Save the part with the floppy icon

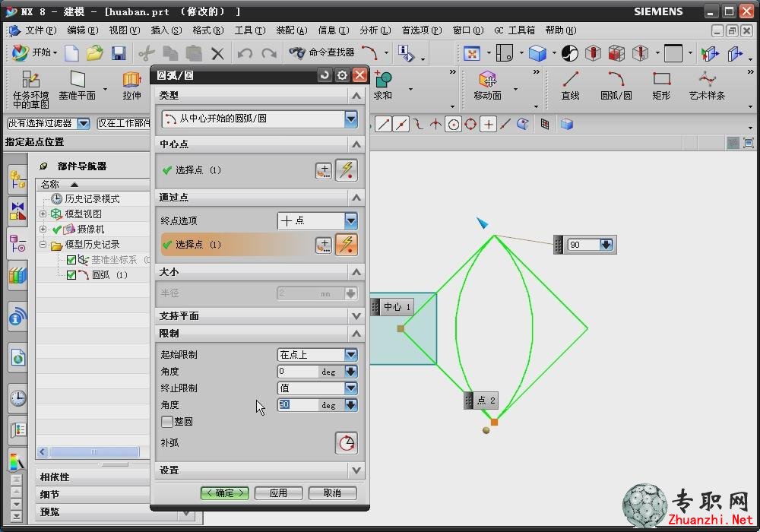(x=119, y=52)
